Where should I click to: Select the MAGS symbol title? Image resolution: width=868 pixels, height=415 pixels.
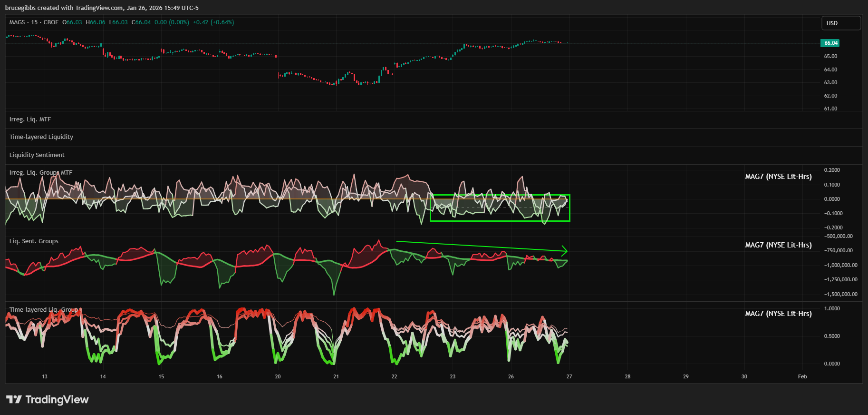tap(17, 22)
